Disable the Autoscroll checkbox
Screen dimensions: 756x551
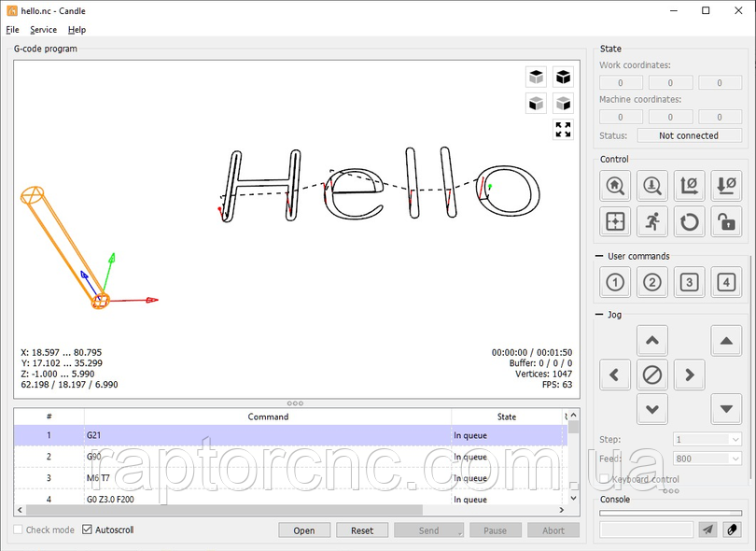(x=88, y=530)
